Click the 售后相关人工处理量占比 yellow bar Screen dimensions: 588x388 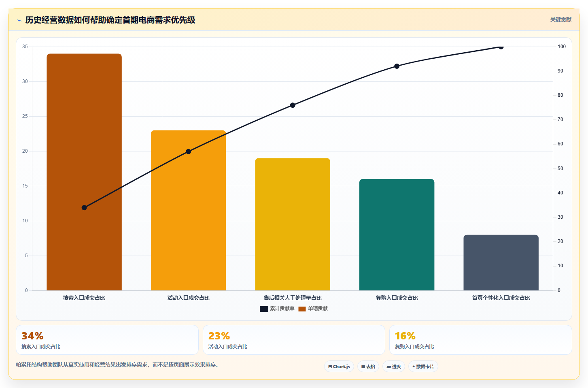pyautogui.click(x=293, y=224)
